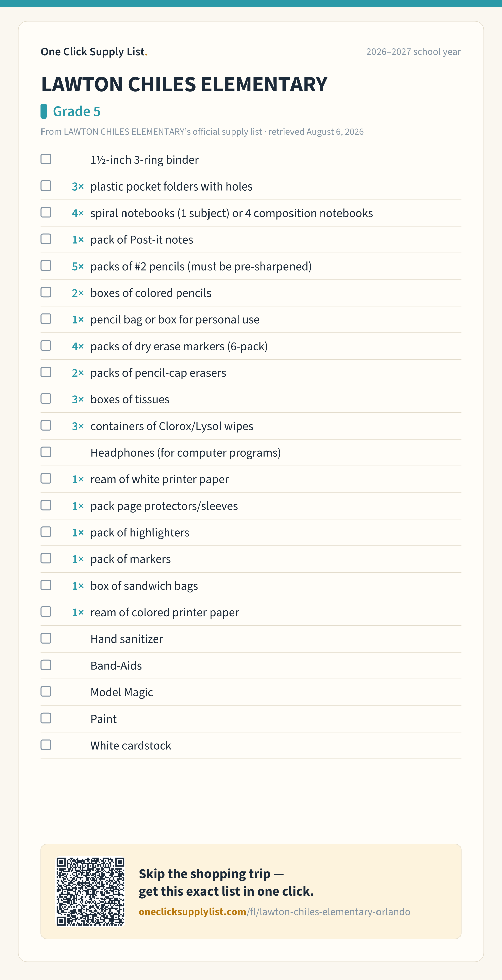This screenshot has width=502, height=980.
Task: Mark Model Magic as purchased
Action: click(x=46, y=692)
